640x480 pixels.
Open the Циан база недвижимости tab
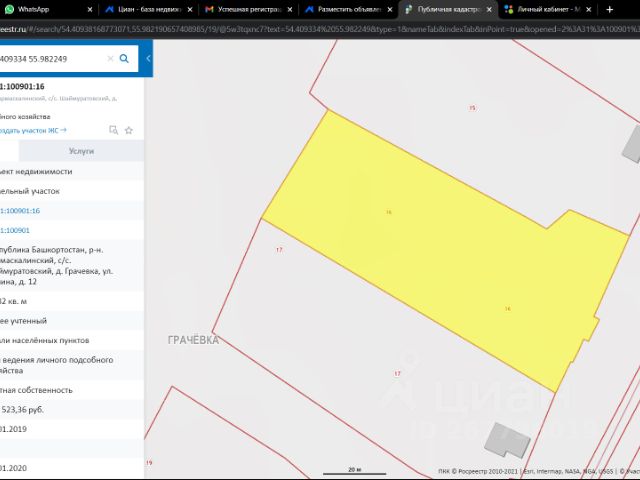148,9
